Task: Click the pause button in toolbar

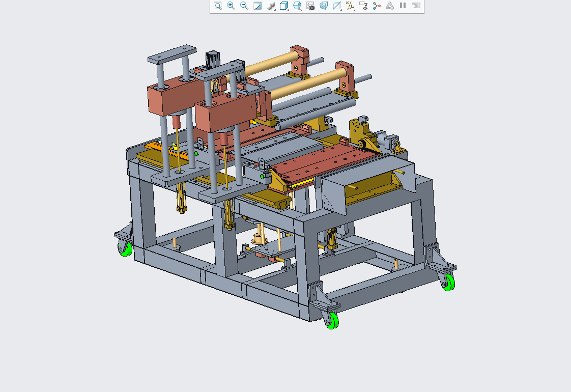Action: click(403, 6)
